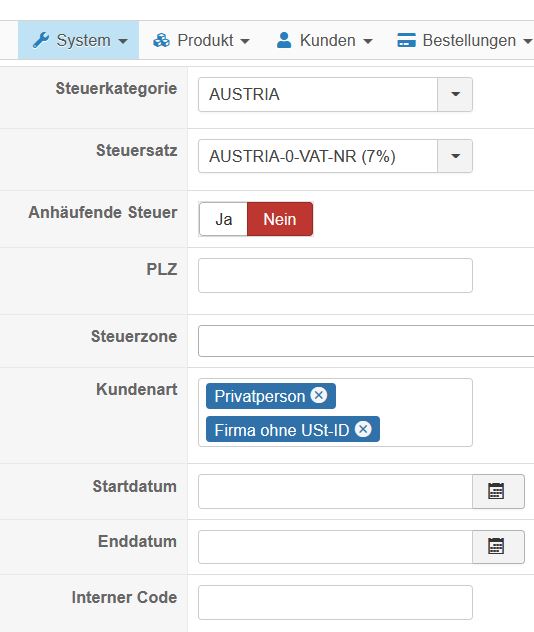Open the Produkt menu
The image size is (534, 632).
point(202,40)
